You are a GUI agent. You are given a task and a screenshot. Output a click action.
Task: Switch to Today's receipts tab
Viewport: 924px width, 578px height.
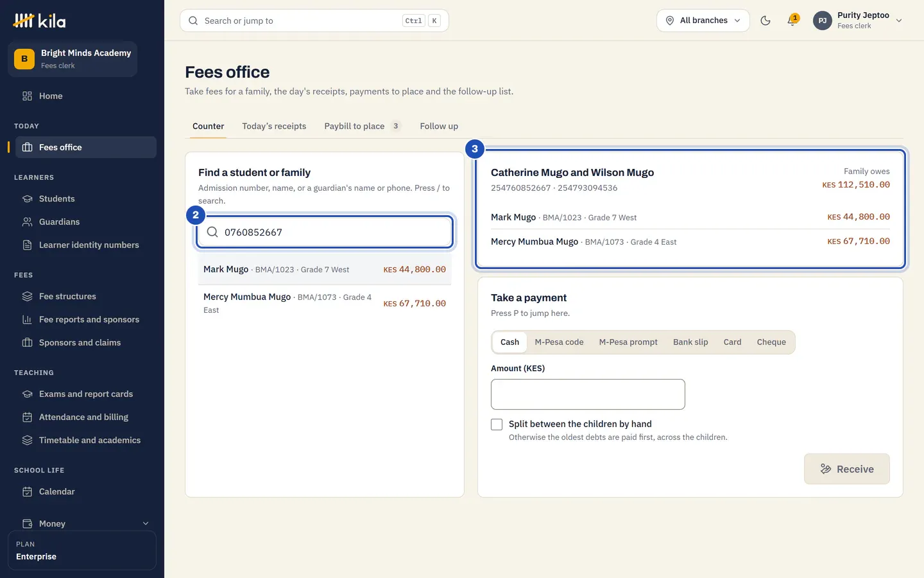pyautogui.click(x=274, y=126)
